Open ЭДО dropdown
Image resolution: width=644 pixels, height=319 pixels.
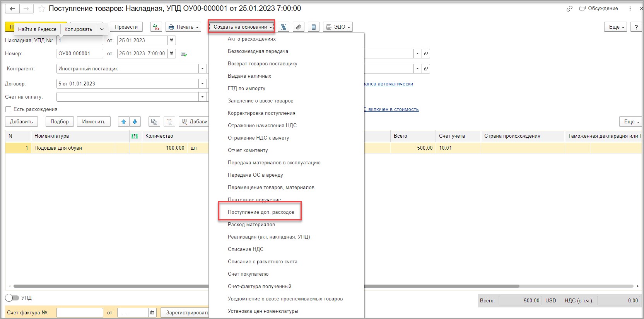click(338, 27)
